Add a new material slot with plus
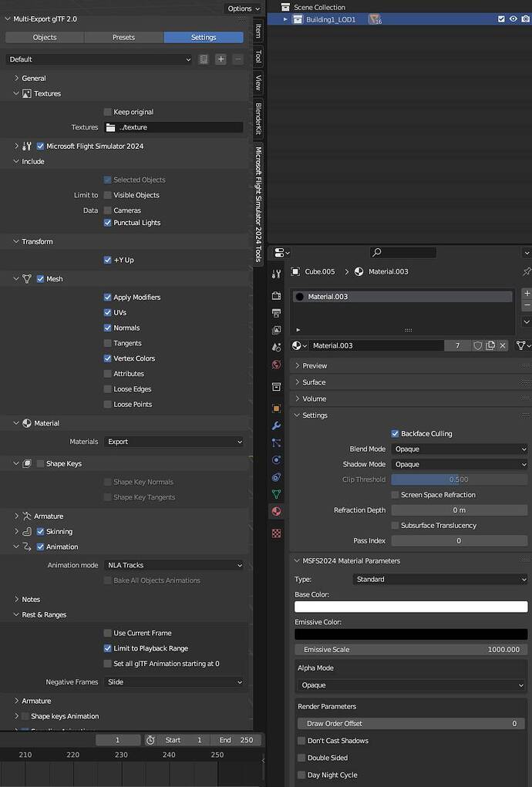The image size is (532, 787). pyautogui.click(x=527, y=293)
